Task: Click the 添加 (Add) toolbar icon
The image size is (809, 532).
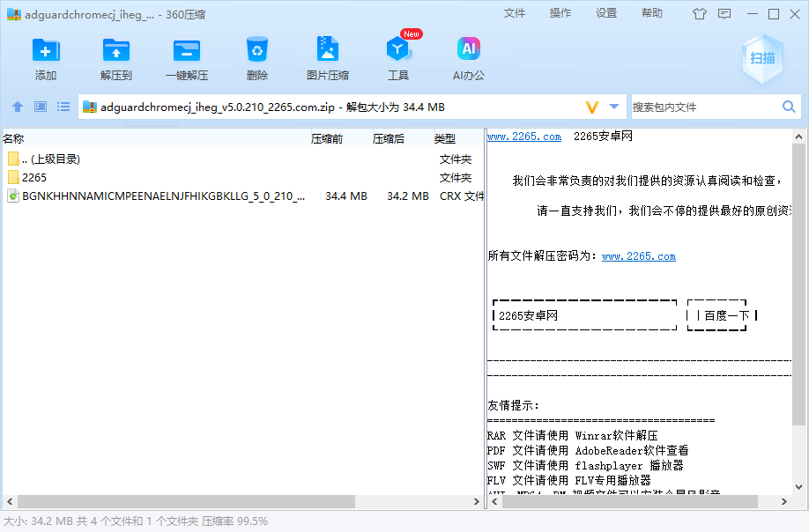Action: pyautogui.click(x=46, y=50)
